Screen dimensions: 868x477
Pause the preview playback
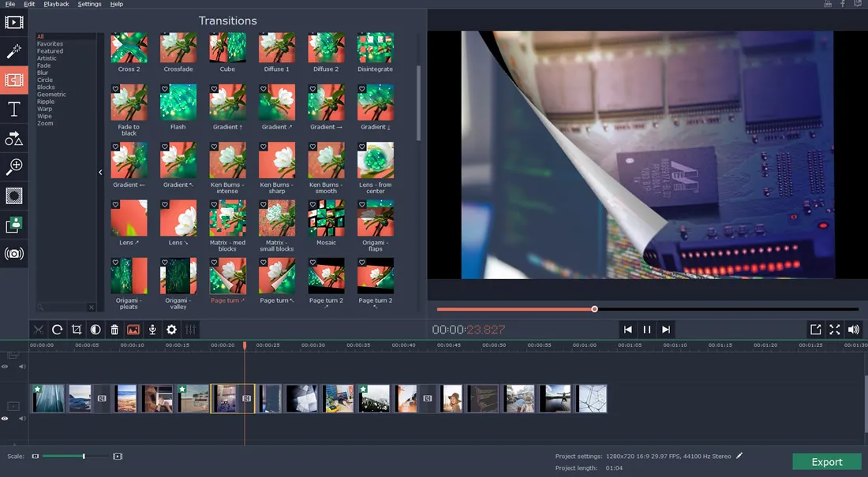coord(647,330)
